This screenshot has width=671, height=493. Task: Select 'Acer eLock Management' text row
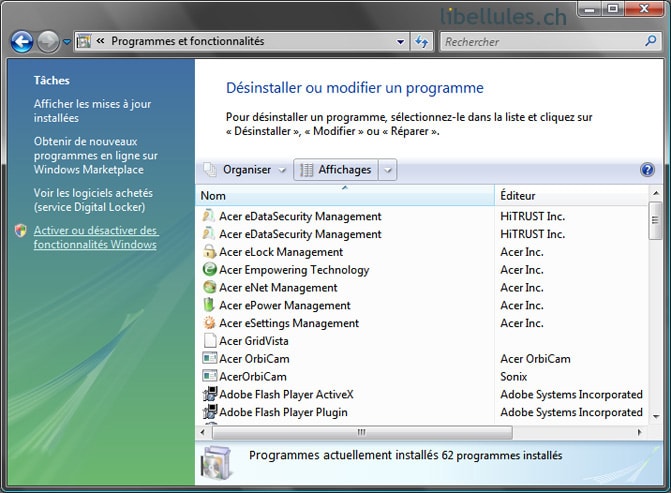[281, 252]
